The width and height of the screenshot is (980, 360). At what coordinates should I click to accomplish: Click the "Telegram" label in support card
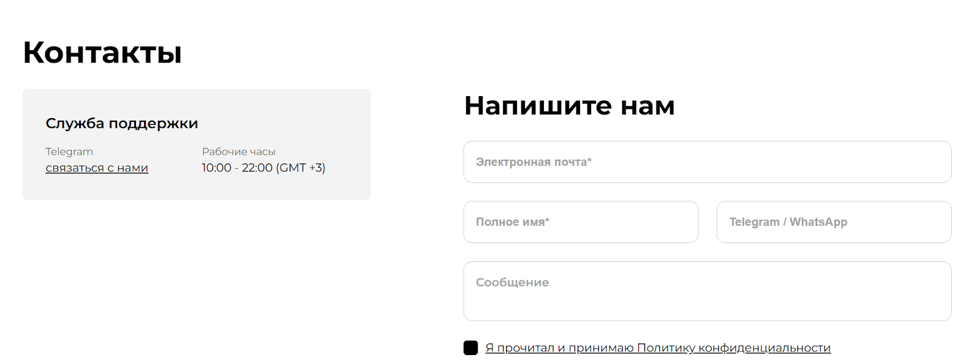tap(69, 152)
